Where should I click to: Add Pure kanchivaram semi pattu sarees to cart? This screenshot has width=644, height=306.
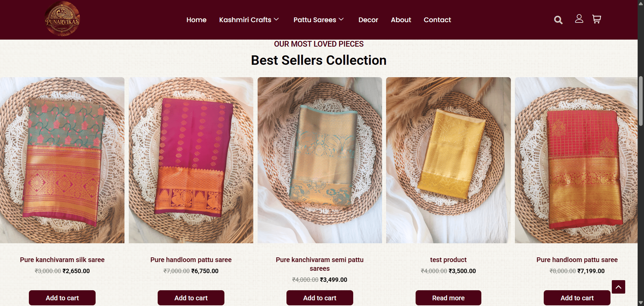tap(320, 298)
